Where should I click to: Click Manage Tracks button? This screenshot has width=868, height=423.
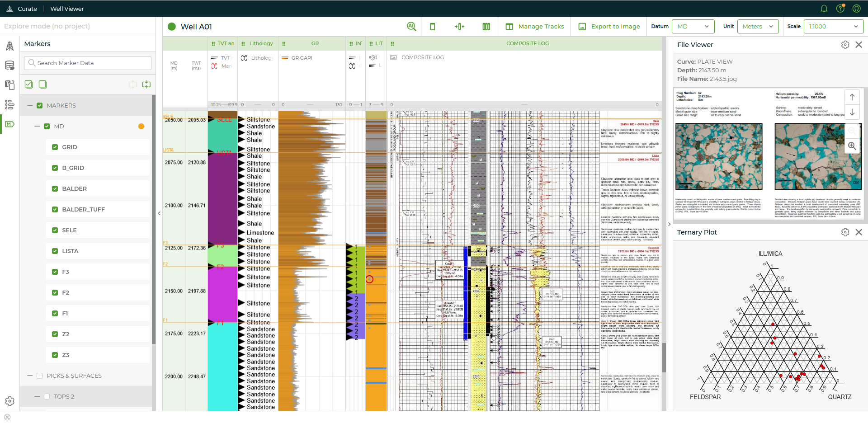pos(534,27)
